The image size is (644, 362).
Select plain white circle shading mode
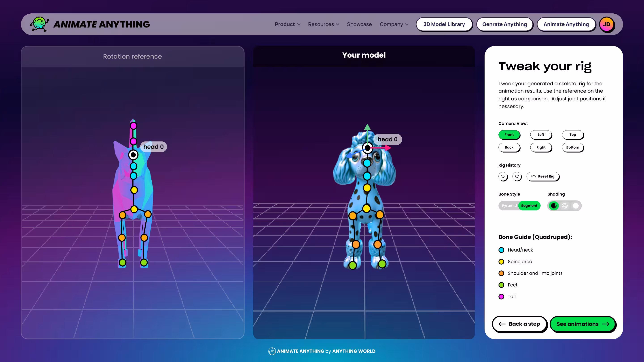tap(576, 206)
